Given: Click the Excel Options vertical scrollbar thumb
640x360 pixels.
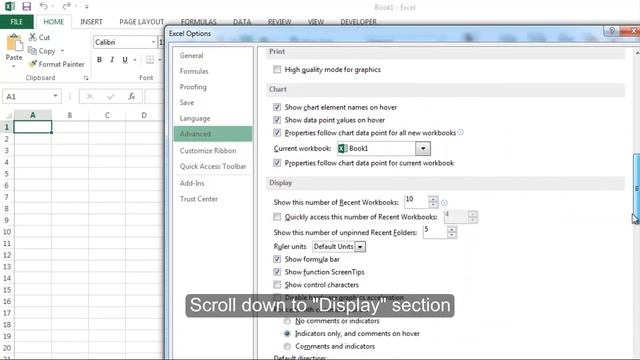Looking at the screenshot, I should pos(636,188).
